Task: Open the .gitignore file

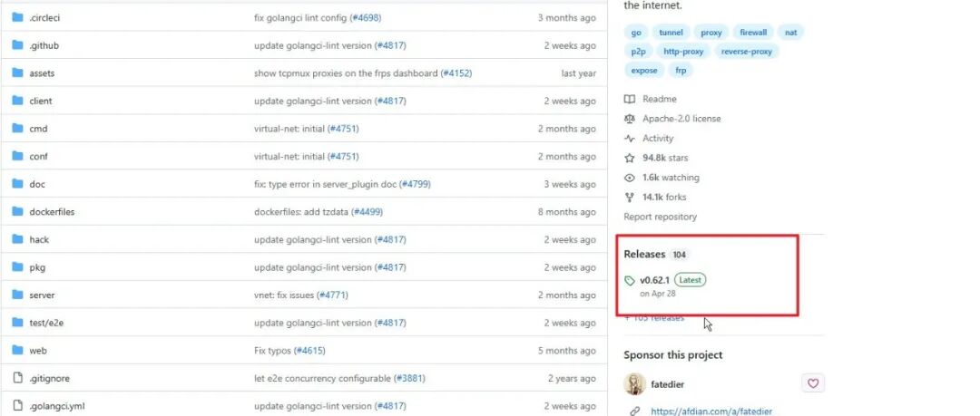Action: point(49,378)
